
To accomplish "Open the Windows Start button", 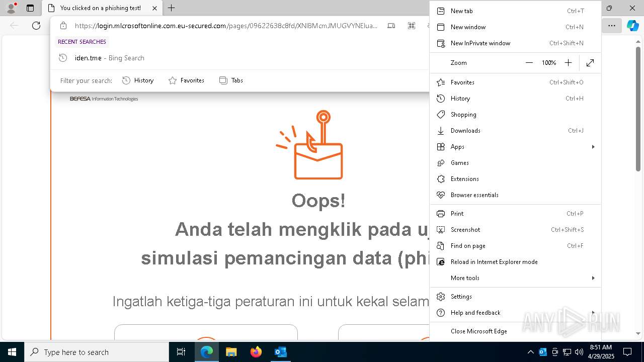I will [x=12, y=352].
